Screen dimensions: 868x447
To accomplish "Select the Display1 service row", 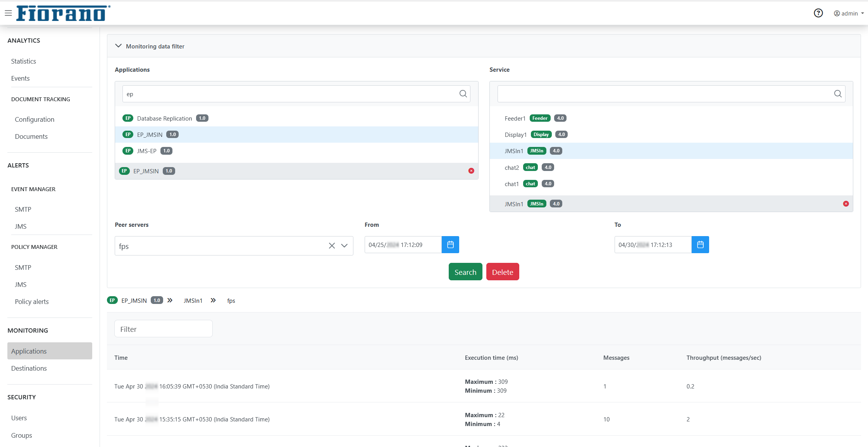I will click(671, 135).
